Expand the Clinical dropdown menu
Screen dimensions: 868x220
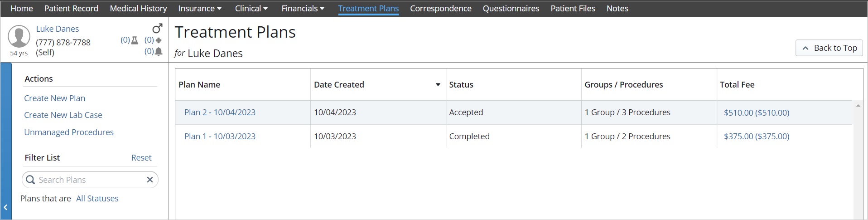(251, 9)
